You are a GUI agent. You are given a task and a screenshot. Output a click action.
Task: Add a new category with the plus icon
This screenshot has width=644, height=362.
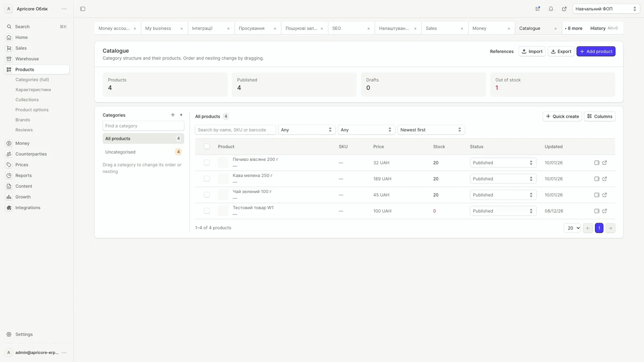(x=173, y=115)
